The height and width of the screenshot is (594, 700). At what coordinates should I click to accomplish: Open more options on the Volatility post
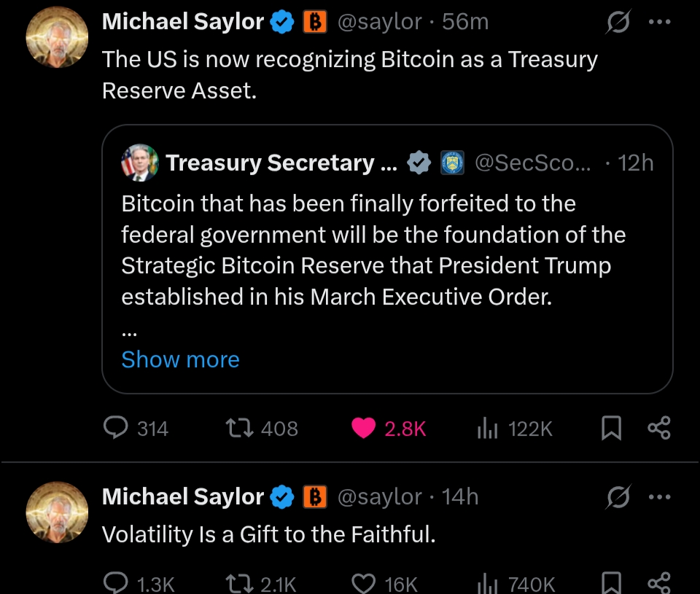pos(658,497)
